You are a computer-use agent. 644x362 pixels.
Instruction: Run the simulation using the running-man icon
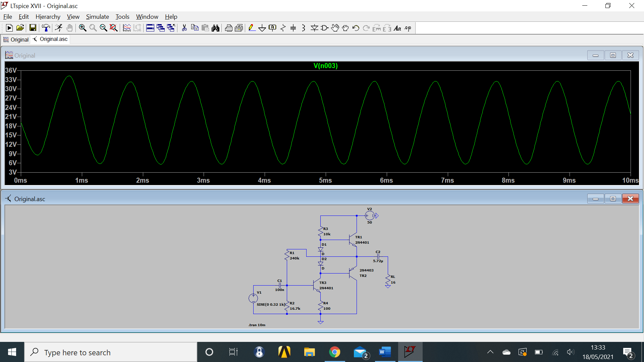pyautogui.click(x=58, y=28)
